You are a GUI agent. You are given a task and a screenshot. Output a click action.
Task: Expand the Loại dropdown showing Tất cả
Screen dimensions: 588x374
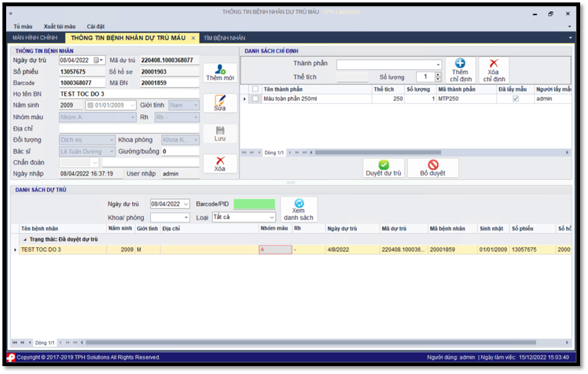272,217
